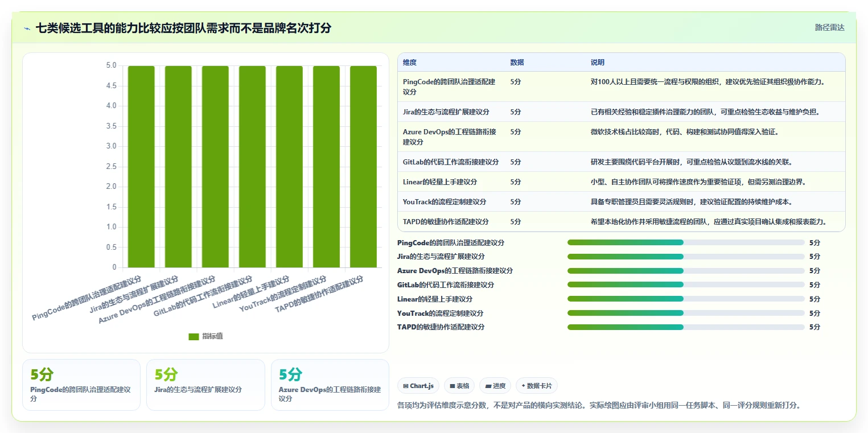The height and width of the screenshot is (433, 868).
Task: Click the heading 七类候选工具的能力比较
Action: (184, 28)
